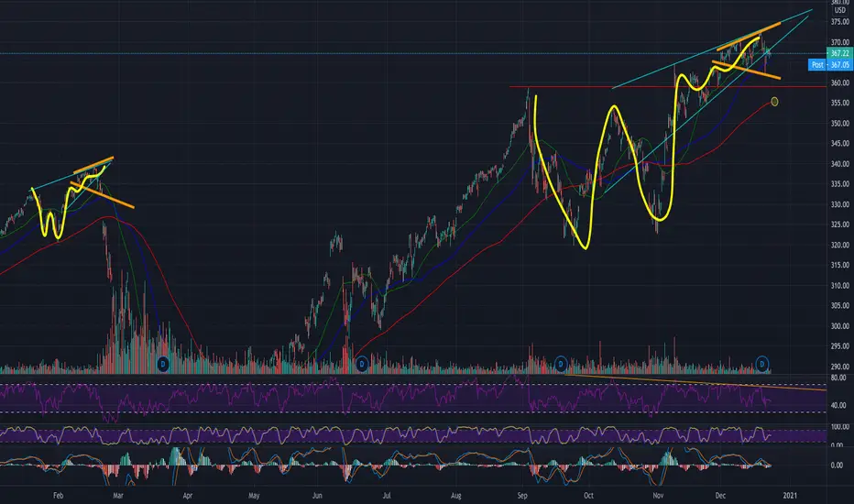Click the 290.00 price axis label
854x504 pixels.
click(840, 367)
